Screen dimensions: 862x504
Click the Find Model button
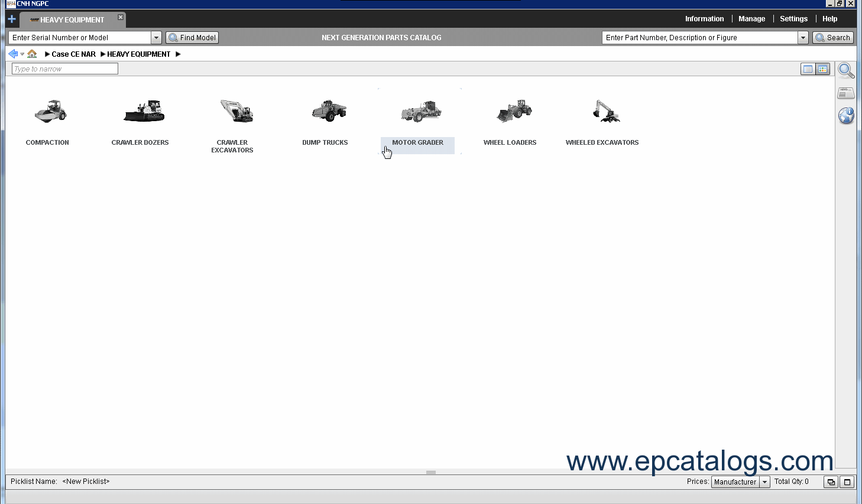[x=192, y=38]
